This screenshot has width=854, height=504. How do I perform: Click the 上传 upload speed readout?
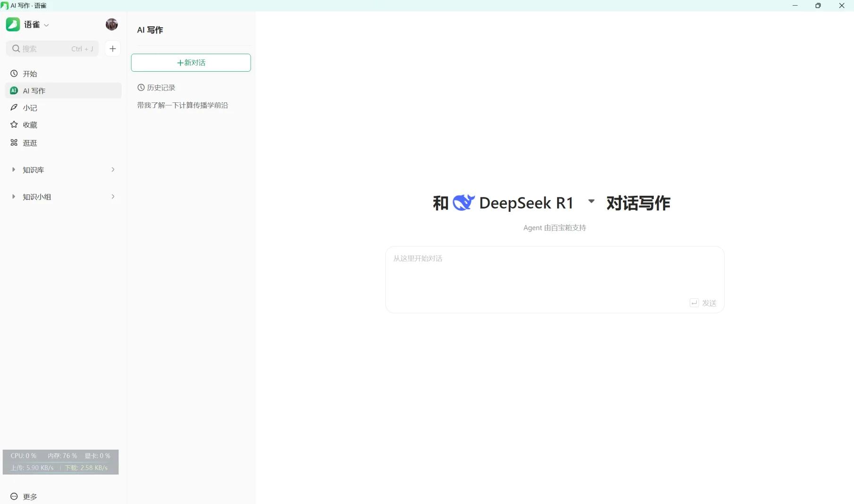(x=32, y=468)
